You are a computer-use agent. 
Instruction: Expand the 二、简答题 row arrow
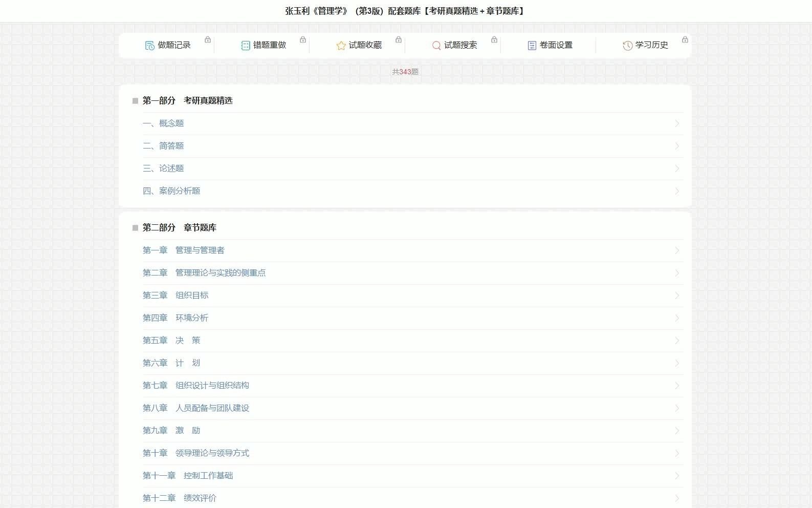[x=677, y=146]
